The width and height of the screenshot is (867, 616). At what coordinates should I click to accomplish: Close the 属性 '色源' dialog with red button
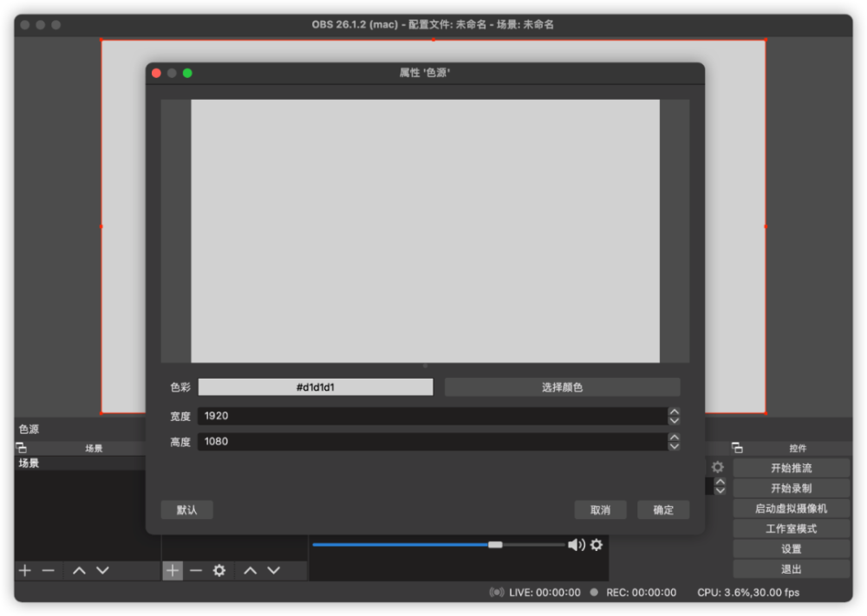(x=156, y=73)
